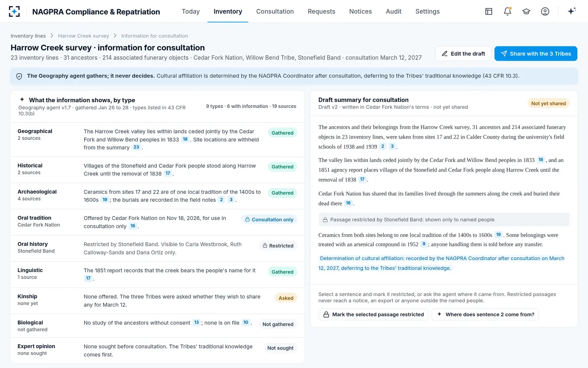Click the lock icon on restricted passage
This screenshot has width=588, height=368.
click(x=325, y=220)
